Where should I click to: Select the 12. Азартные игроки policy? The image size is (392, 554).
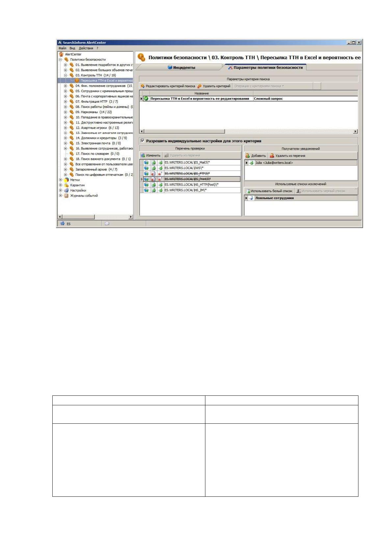point(97,128)
